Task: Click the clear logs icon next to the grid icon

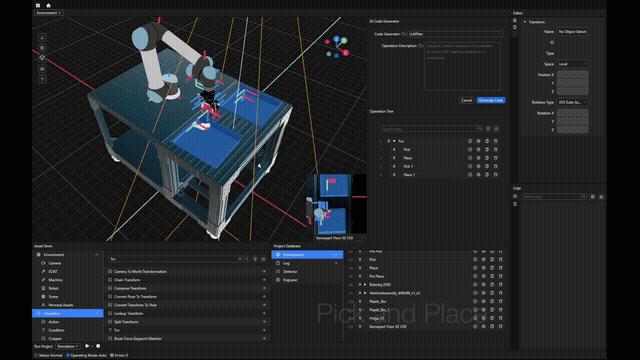Action: 601,197
